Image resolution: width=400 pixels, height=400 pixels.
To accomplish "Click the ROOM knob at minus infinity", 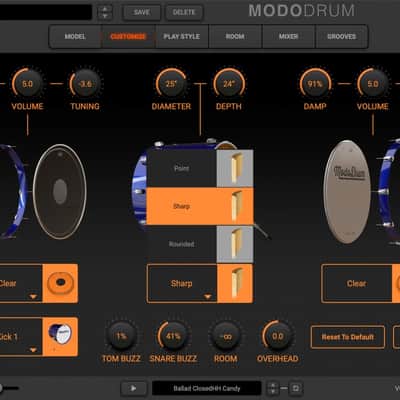I will 226,336.
